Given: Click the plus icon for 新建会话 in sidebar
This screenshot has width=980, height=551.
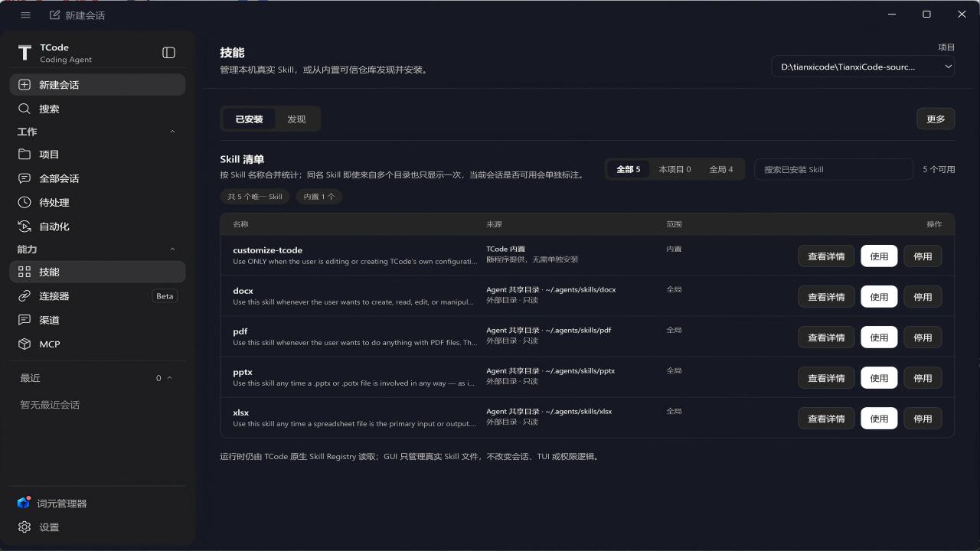Looking at the screenshot, I should 24,84.
